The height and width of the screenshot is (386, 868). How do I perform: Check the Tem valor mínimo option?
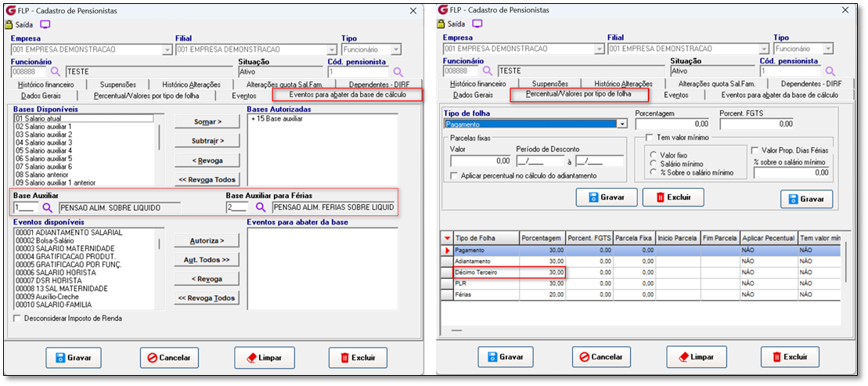click(x=650, y=137)
